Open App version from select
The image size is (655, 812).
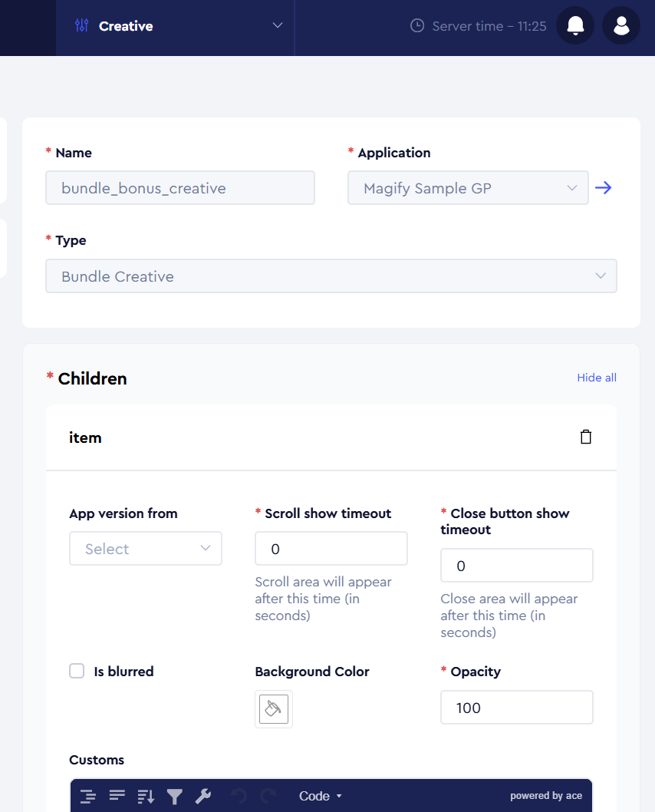145,549
